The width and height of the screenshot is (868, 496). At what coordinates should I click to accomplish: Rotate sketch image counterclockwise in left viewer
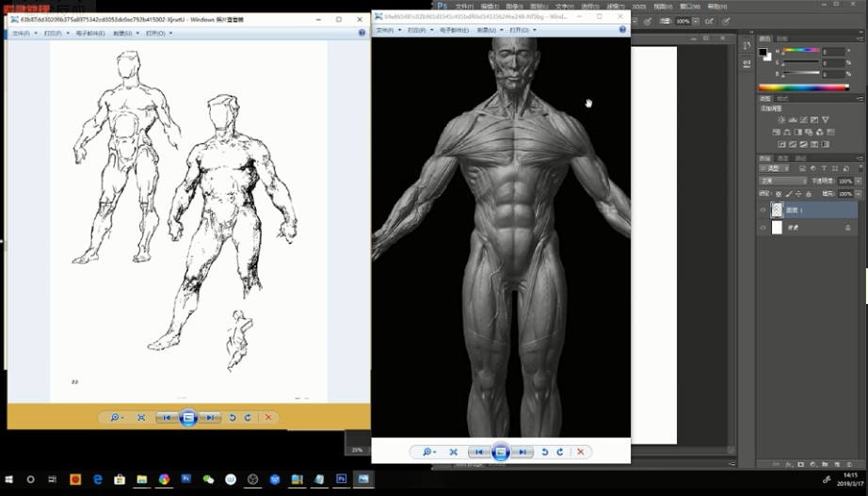click(x=233, y=417)
